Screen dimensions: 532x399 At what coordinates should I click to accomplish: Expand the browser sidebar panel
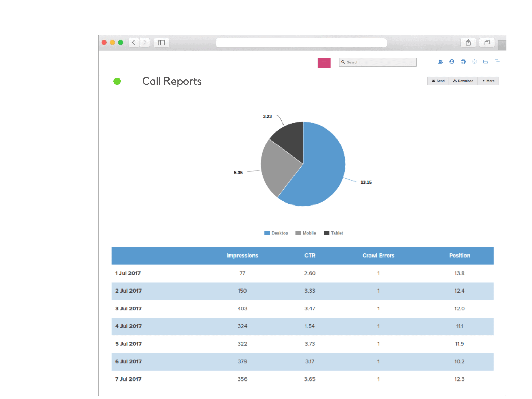tap(161, 43)
